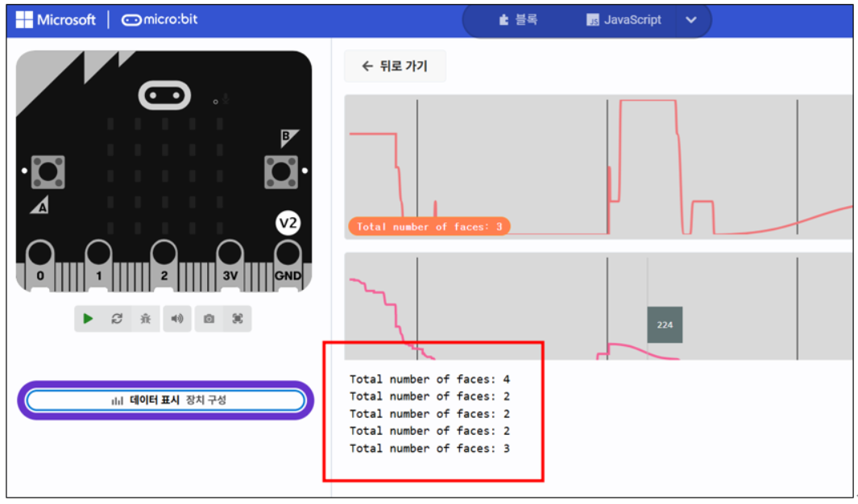This screenshot has height=504, width=858.
Task: Open the micro:bit logo home
Action: point(160,19)
